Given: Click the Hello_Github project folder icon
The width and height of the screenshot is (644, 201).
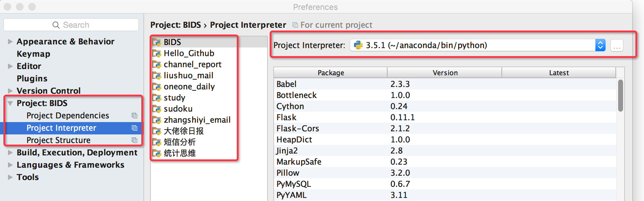Looking at the screenshot, I should (x=157, y=53).
